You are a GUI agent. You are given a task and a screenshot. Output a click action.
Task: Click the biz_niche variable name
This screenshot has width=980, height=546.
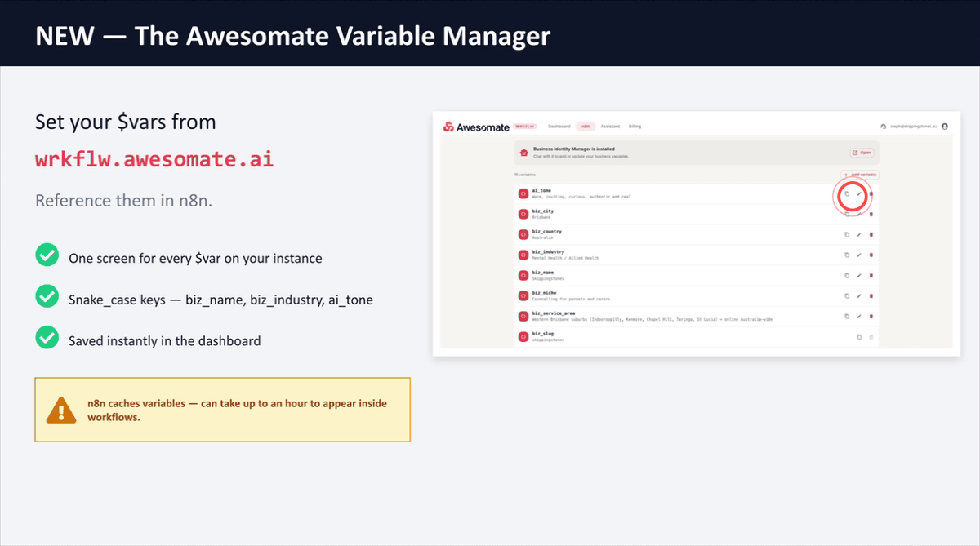(543, 293)
